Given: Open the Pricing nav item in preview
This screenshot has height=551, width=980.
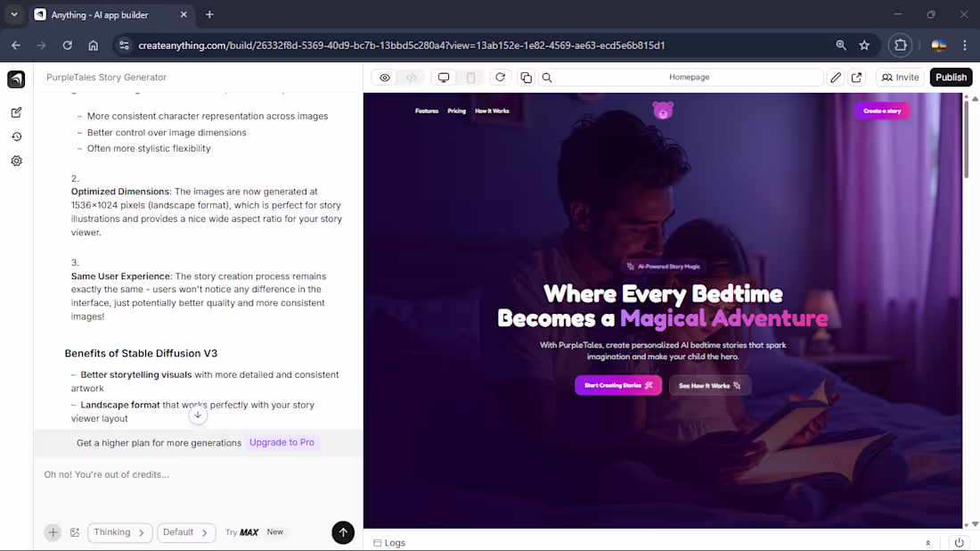Looking at the screenshot, I should pyautogui.click(x=456, y=111).
